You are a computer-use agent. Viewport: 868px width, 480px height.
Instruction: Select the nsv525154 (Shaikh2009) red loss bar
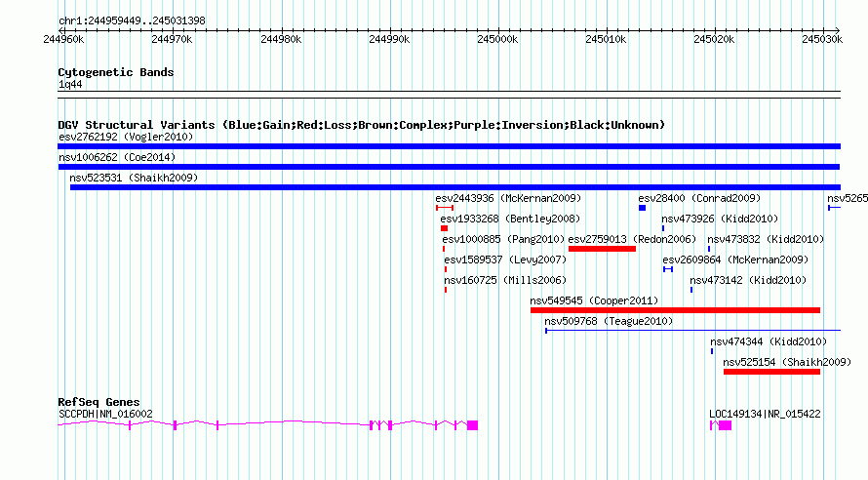click(771, 372)
